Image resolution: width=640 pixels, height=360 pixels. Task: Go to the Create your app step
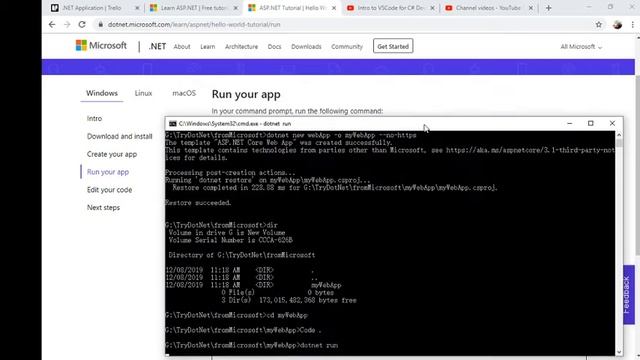(112, 154)
